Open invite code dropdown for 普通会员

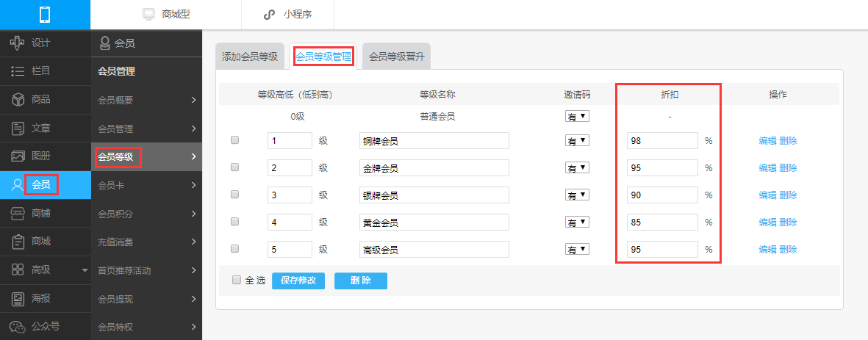tap(577, 117)
